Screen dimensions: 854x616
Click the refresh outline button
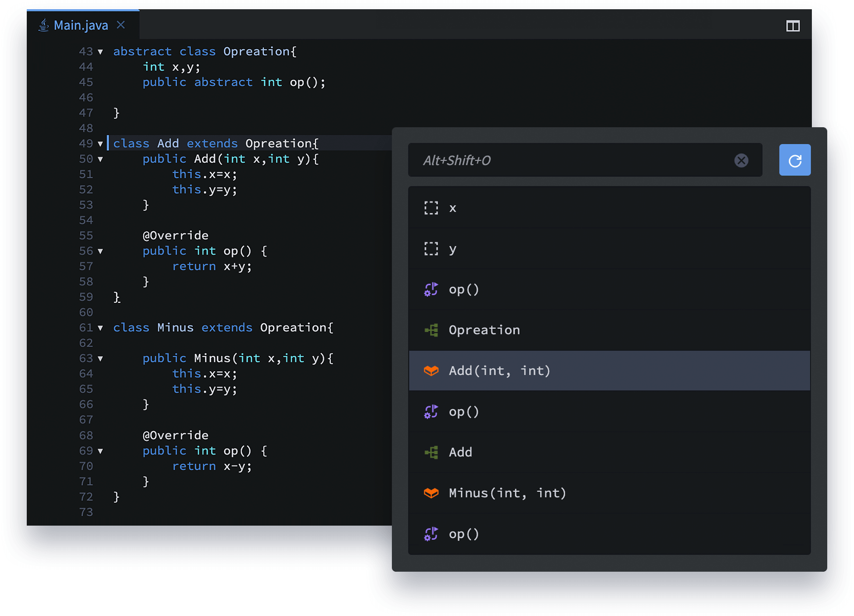coord(795,160)
